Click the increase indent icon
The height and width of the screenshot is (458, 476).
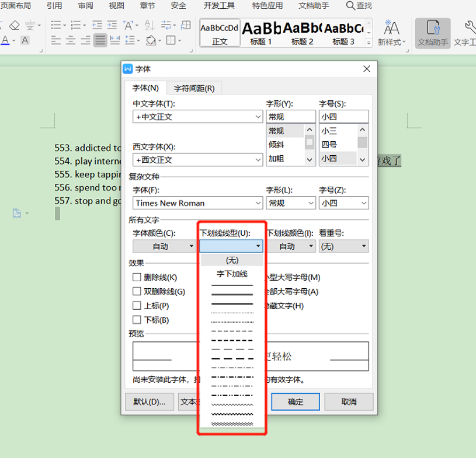pos(111,25)
